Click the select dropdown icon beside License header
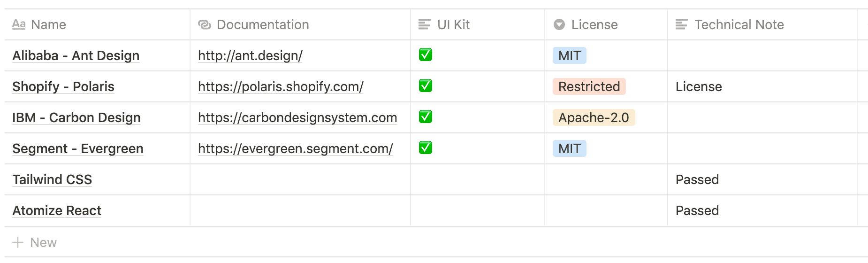 click(x=559, y=24)
